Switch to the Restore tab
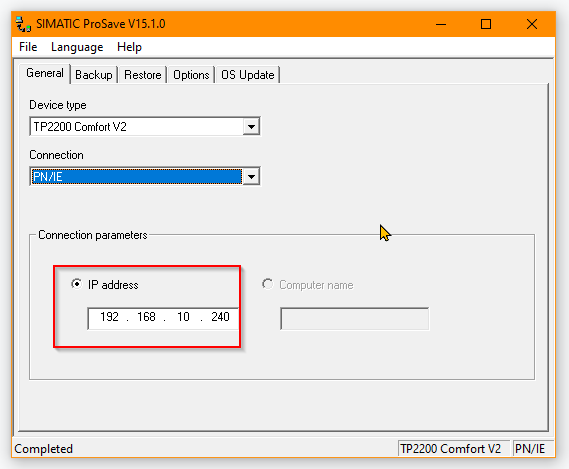The height and width of the screenshot is (469, 569). 143,75
